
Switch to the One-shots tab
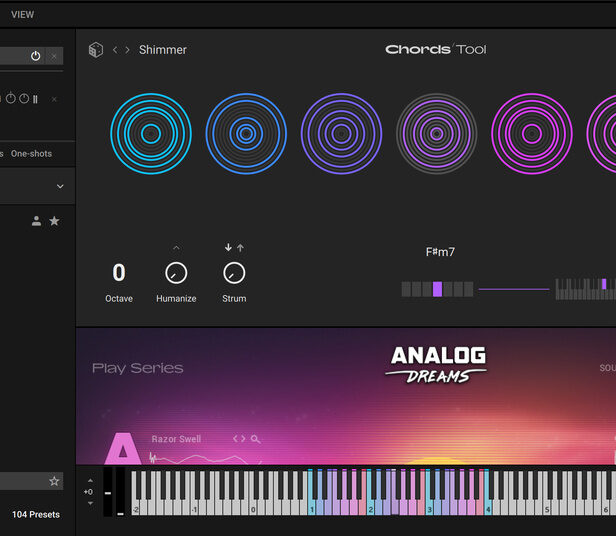31,154
